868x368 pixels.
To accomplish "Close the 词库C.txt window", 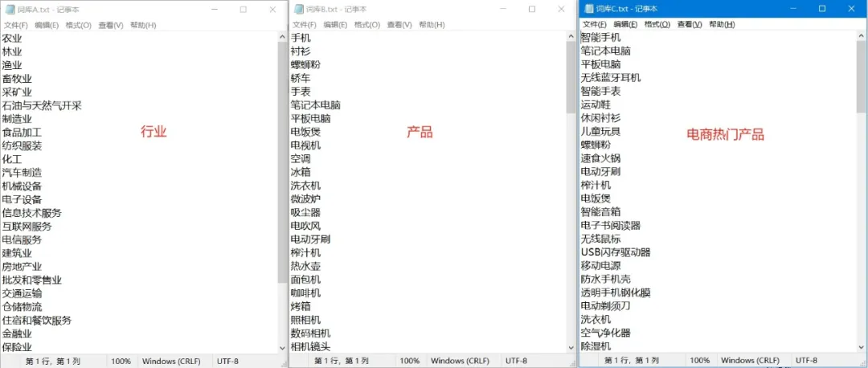I will coord(851,8).
